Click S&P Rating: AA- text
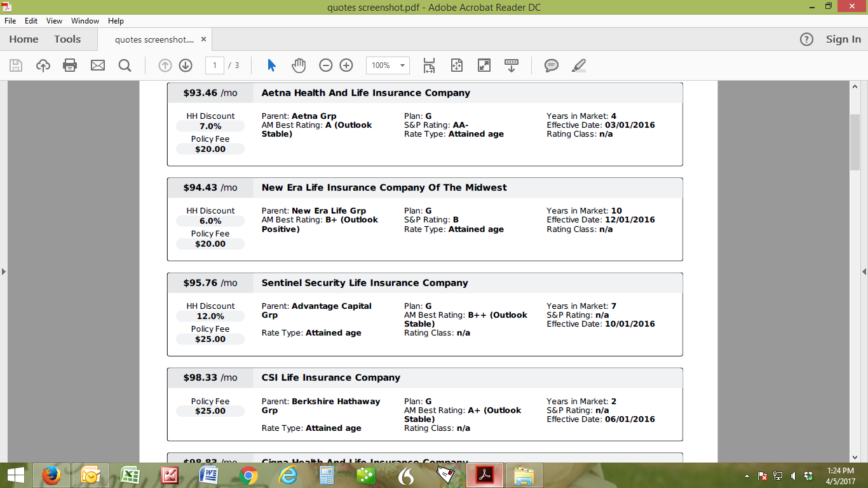Viewport: 868px width, 488px height. (x=436, y=125)
